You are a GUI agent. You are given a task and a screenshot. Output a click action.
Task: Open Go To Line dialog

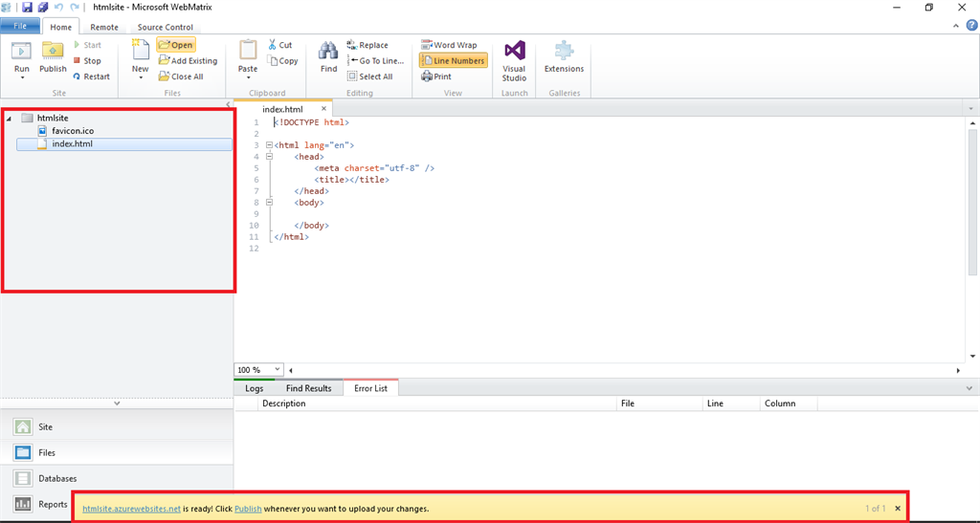[375, 60]
